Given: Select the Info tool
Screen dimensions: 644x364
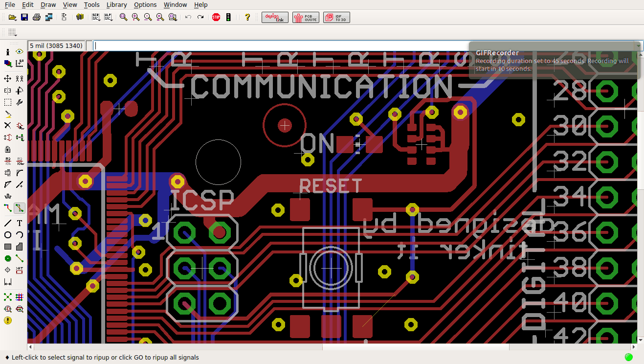Looking at the screenshot, I should click(7, 51).
